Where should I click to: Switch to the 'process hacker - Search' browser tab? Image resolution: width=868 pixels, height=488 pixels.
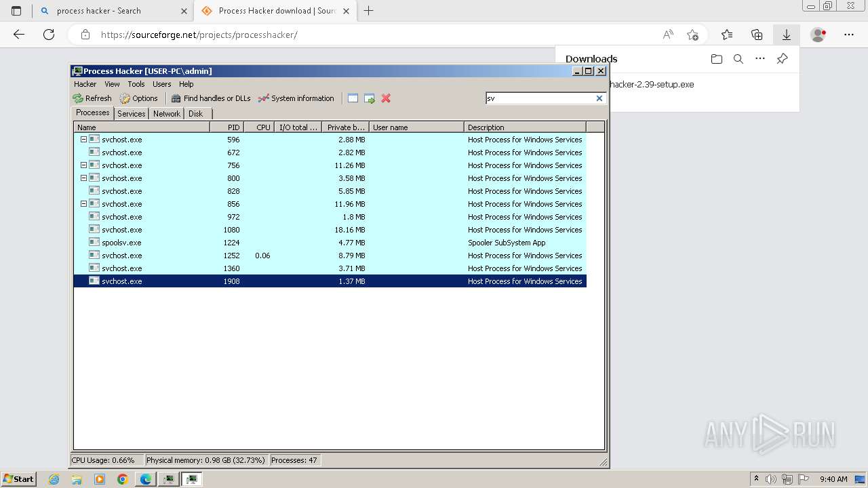click(x=113, y=11)
